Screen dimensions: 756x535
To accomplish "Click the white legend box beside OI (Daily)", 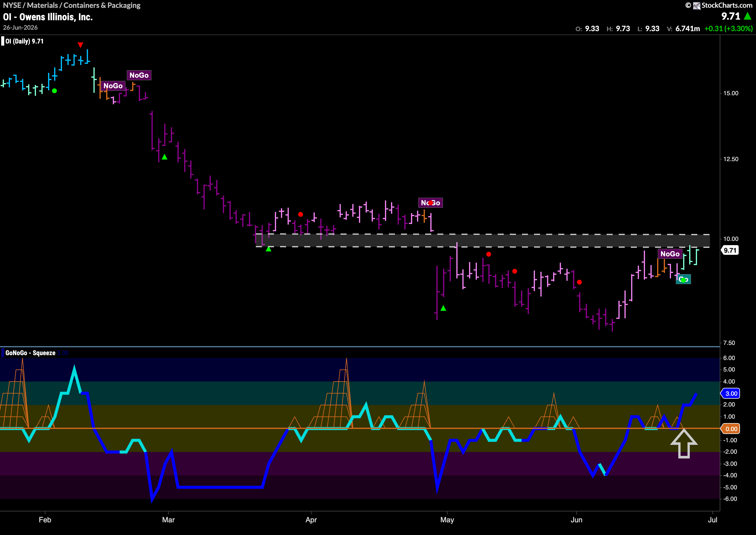I will [x=3, y=41].
